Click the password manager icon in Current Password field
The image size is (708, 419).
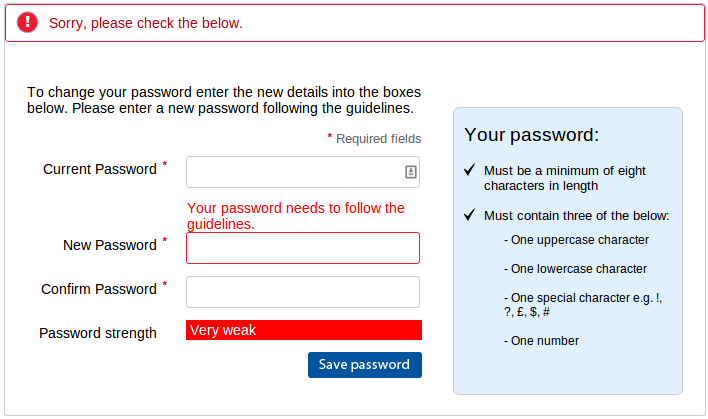point(410,172)
